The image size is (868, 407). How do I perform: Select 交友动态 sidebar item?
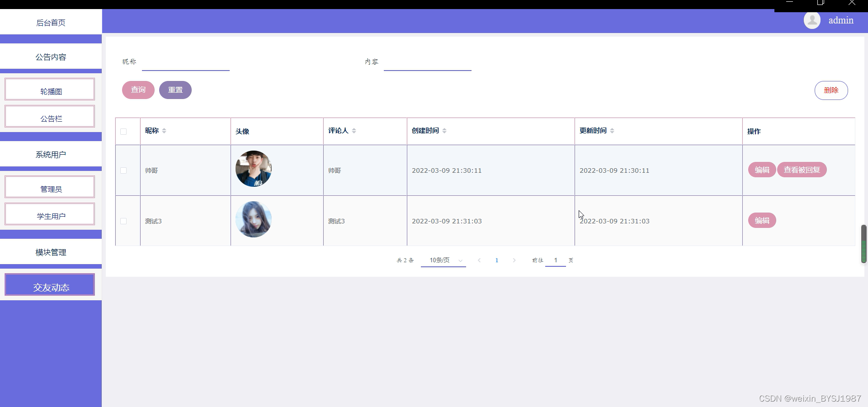pos(50,285)
